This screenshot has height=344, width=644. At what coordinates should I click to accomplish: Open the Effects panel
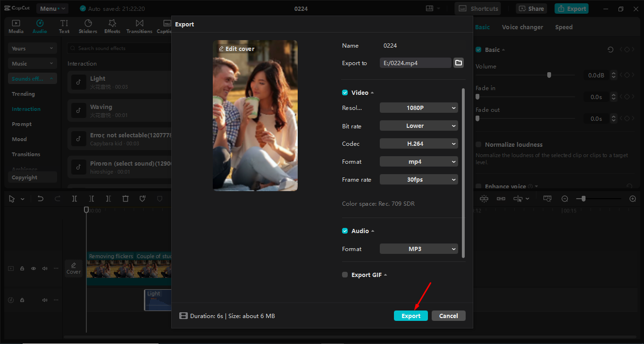[112, 26]
